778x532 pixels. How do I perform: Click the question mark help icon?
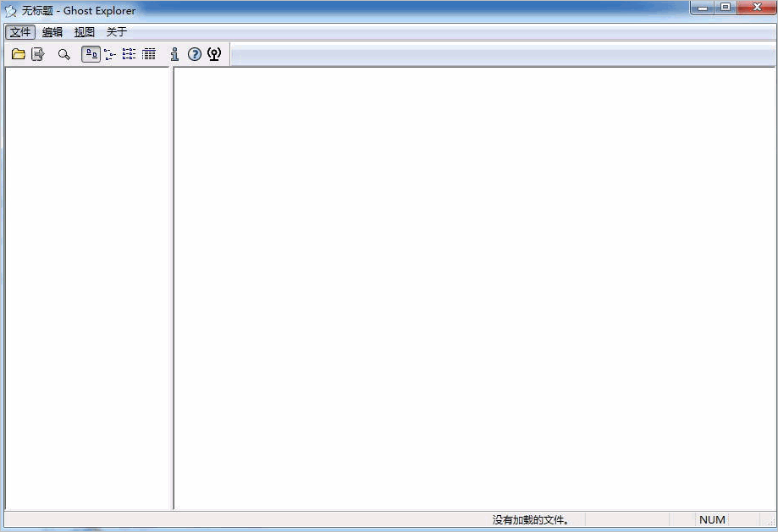point(195,54)
